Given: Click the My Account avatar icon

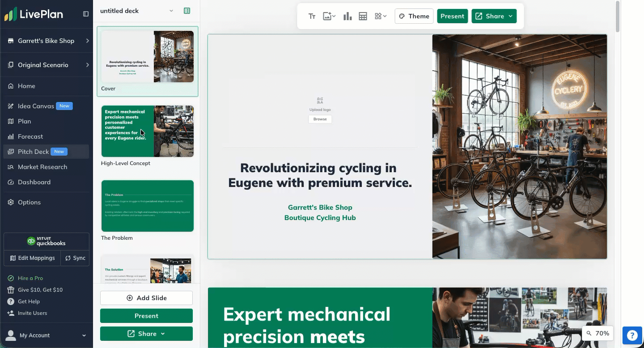Looking at the screenshot, I should (x=11, y=335).
